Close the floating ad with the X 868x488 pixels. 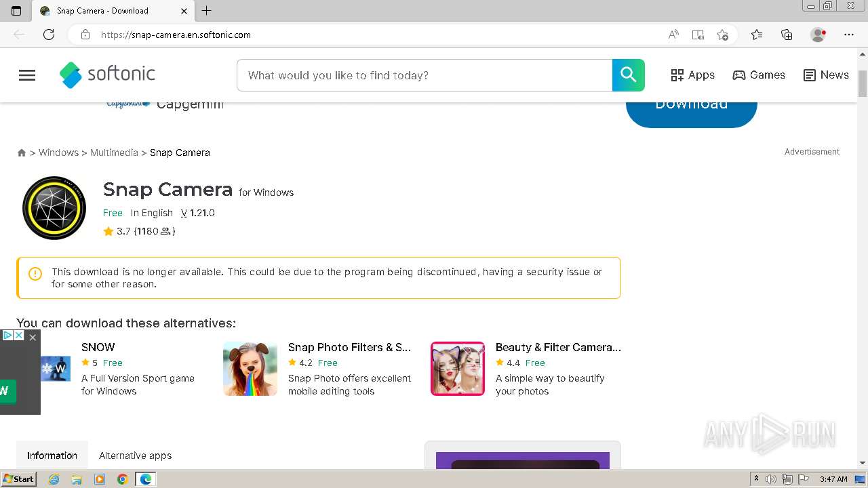(x=32, y=337)
